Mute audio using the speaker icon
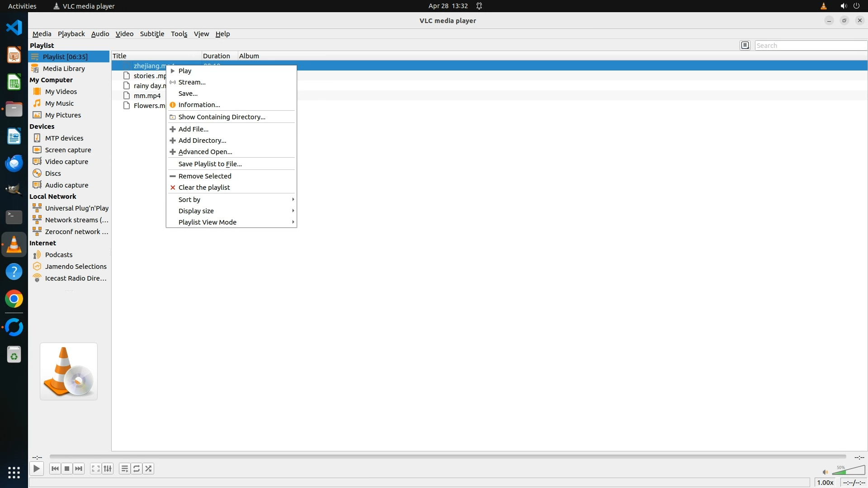This screenshot has width=868, height=488. coord(825,472)
